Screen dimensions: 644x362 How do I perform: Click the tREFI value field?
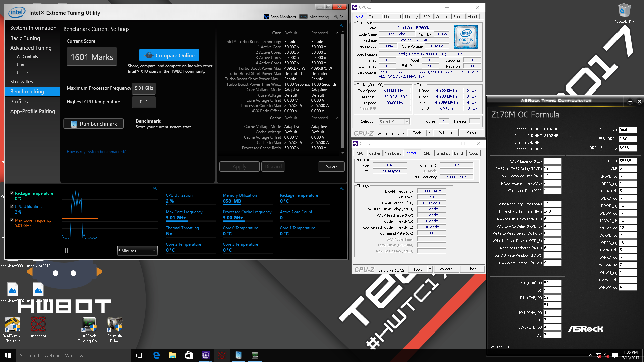[628, 161]
